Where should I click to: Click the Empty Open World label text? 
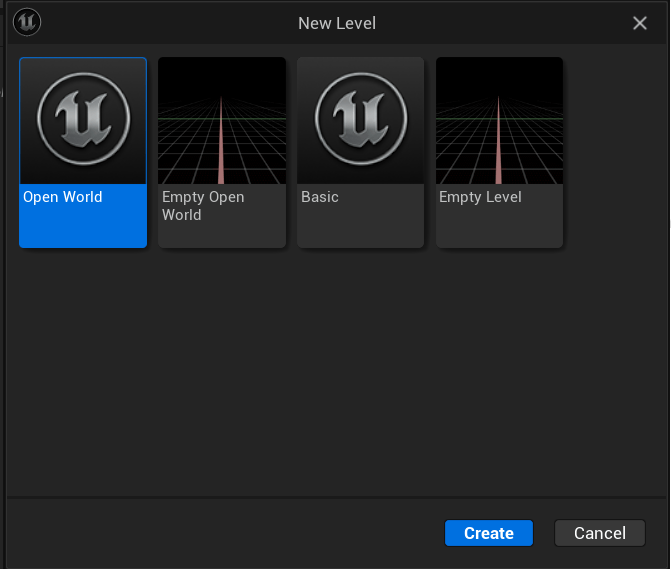tap(203, 205)
